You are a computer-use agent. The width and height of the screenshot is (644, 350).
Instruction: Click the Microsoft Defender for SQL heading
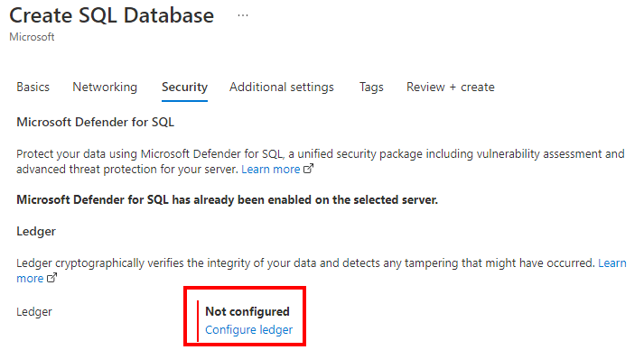pos(95,123)
